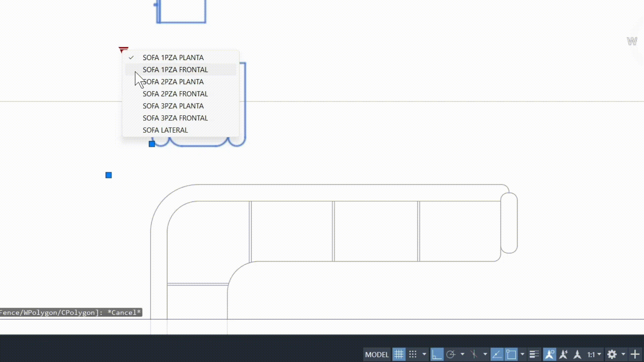Click the workspace switching gear icon

612,354
